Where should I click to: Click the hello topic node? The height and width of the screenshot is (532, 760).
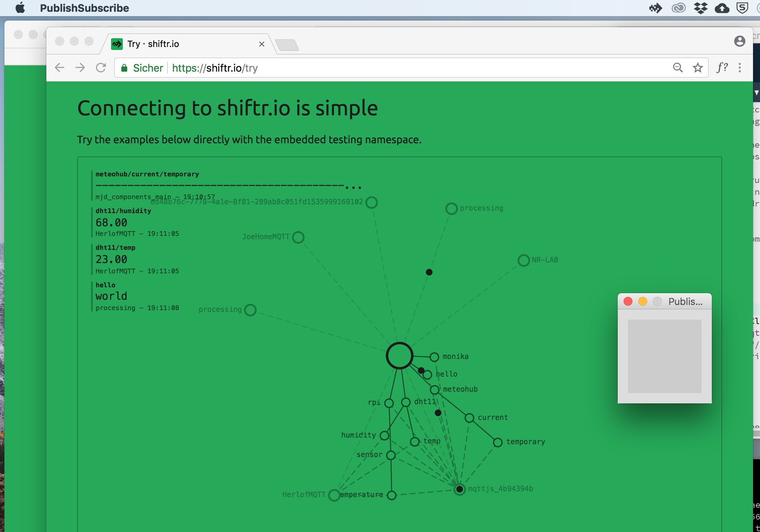(427, 375)
